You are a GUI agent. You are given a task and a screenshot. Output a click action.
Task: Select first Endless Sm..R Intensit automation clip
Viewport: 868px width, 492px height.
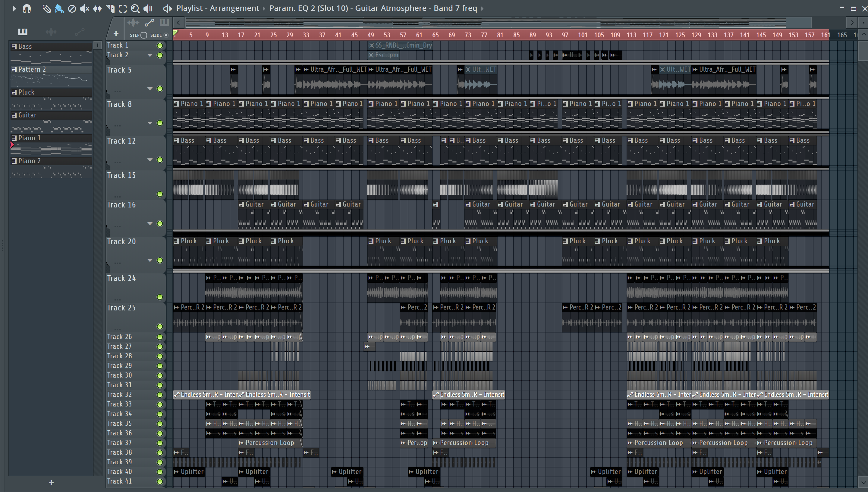206,395
